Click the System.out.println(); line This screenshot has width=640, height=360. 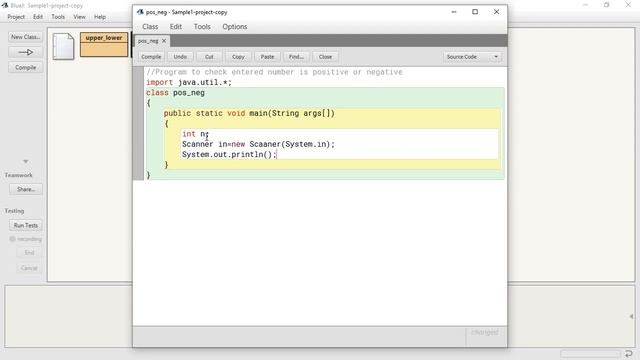tap(229, 155)
